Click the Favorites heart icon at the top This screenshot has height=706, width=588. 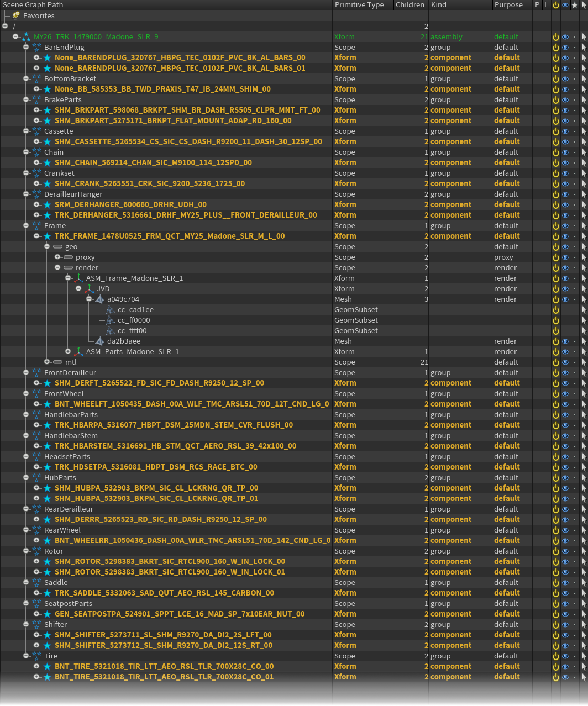click(x=17, y=15)
